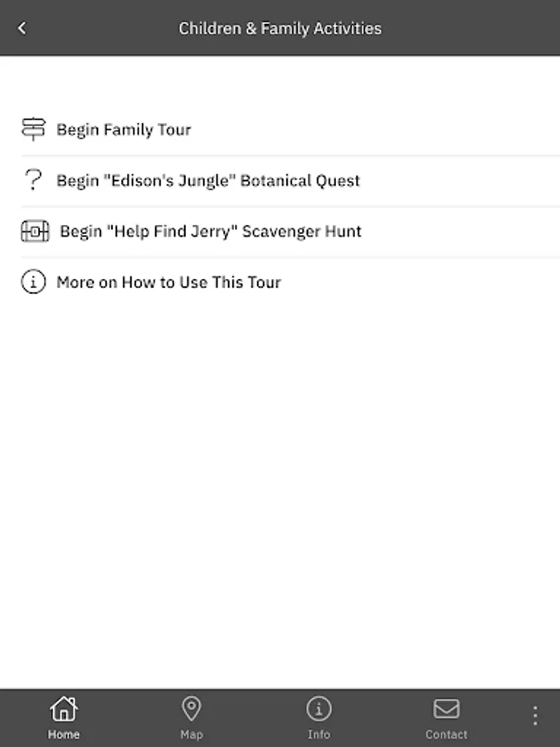
Task: Switch to the Map tab label
Action: coord(192,735)
